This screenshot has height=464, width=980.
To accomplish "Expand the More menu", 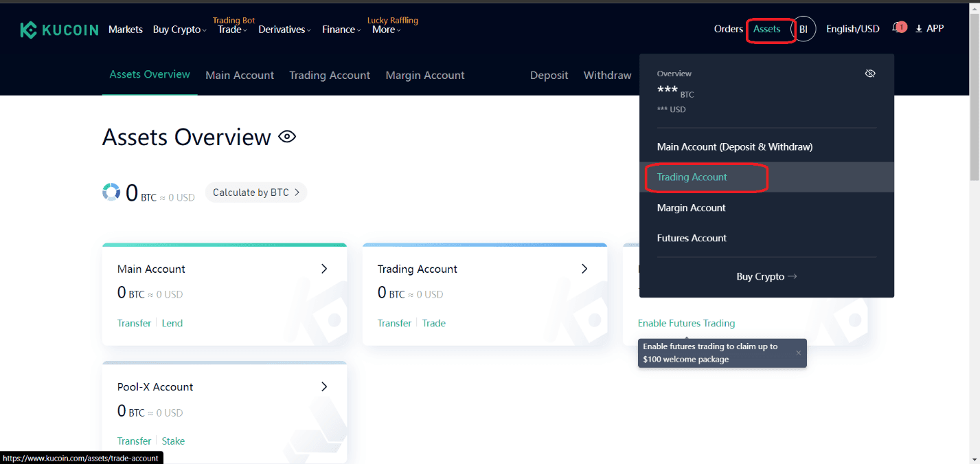I will [x=386, y=30].
